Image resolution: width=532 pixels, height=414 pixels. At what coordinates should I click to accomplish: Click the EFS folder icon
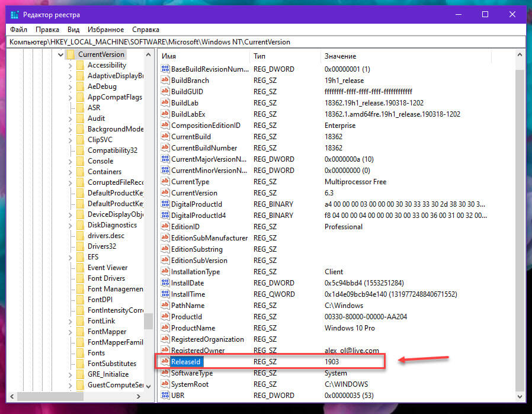pos(81,257)
